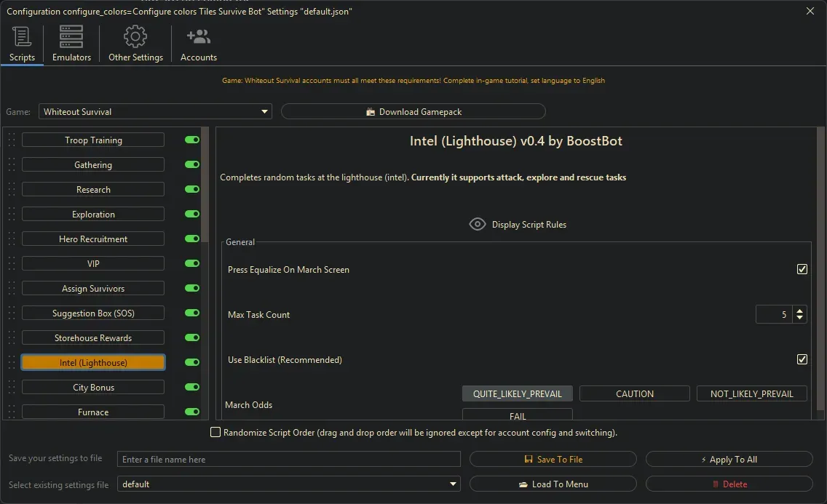The image size is (827, 504).
Task: Click the Save To File button
Action: (553, 460)
